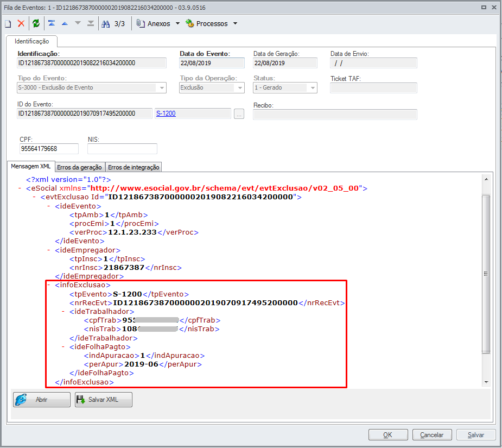Collapse the ideTrabalhador XML node

coord(63,312)
